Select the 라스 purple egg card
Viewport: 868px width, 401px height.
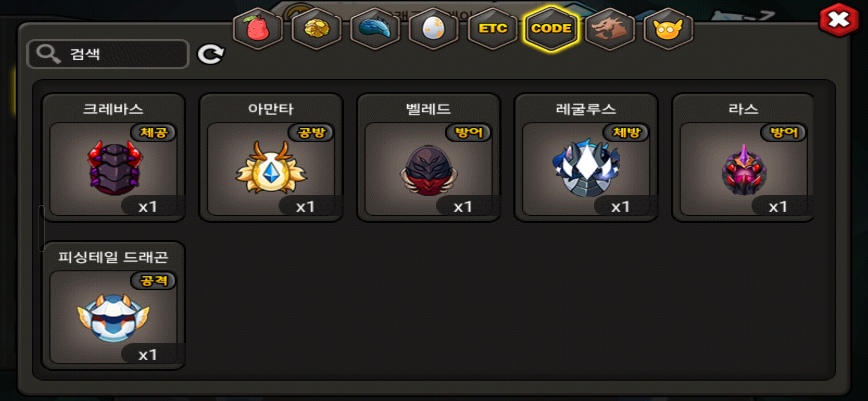(743, 157)
